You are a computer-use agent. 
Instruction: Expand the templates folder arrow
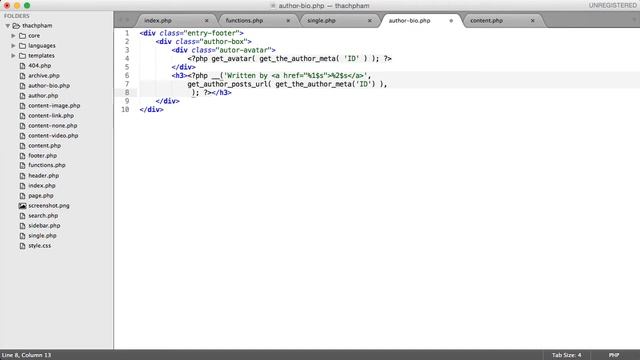tap(13, 56)
